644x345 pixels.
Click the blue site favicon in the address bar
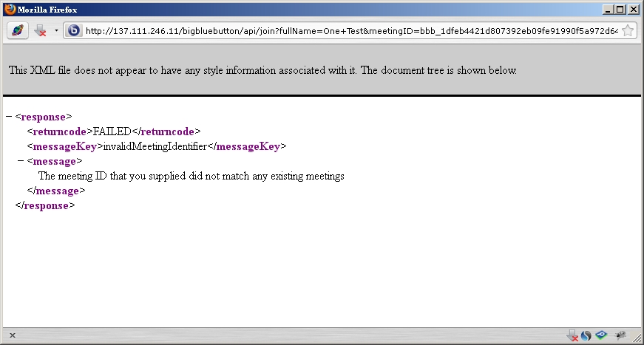coord(74,31)
